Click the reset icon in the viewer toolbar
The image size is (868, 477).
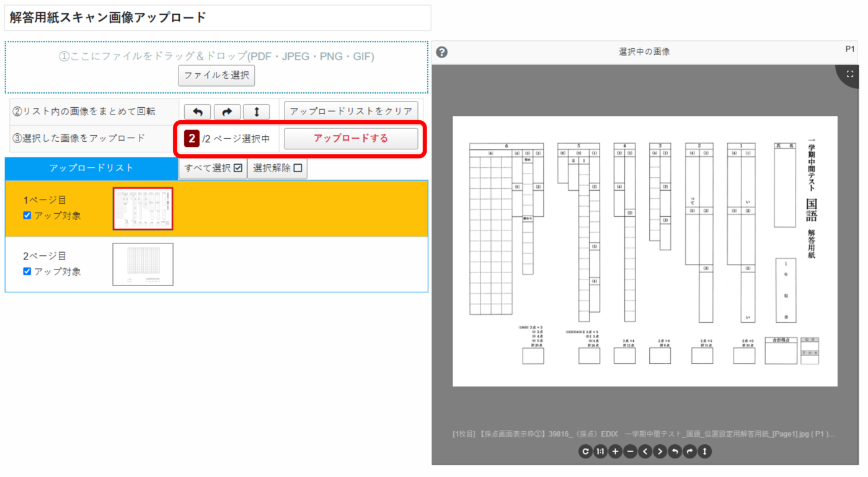[x=585, y=452]
